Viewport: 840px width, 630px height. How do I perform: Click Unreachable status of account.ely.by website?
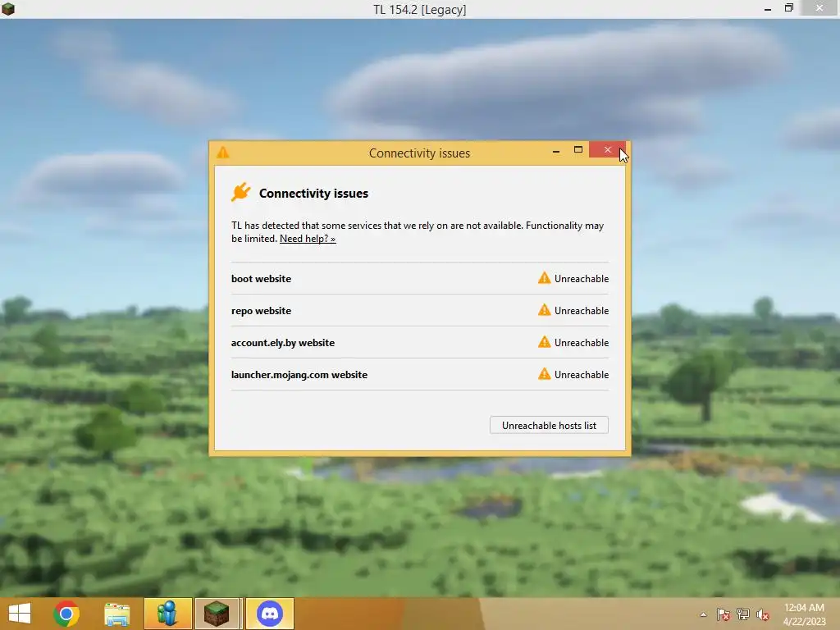click(582, 343)
